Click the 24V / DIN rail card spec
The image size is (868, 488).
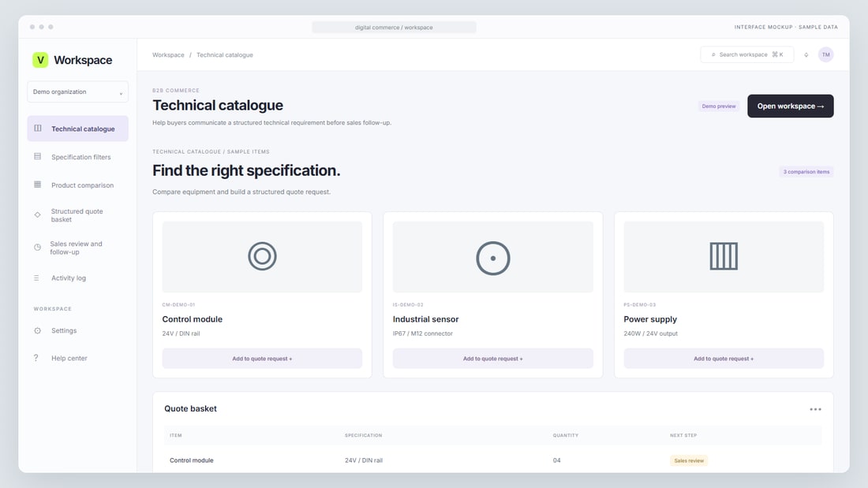[181, 333]
